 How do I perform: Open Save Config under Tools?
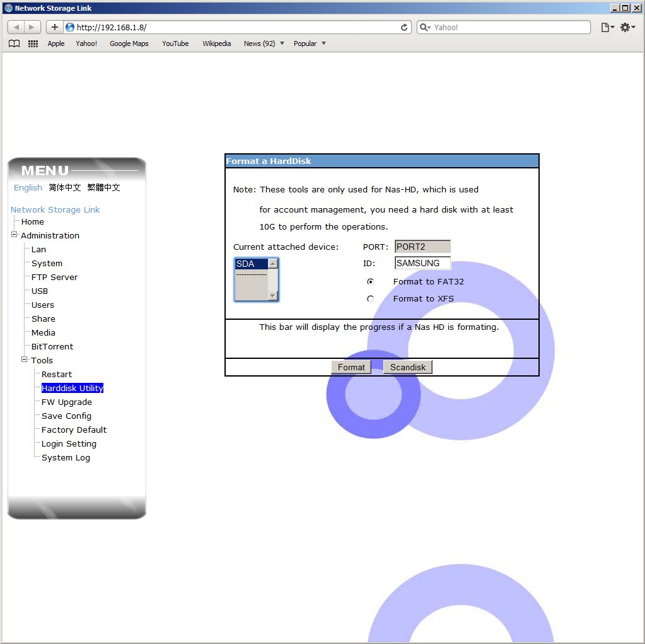66,416
